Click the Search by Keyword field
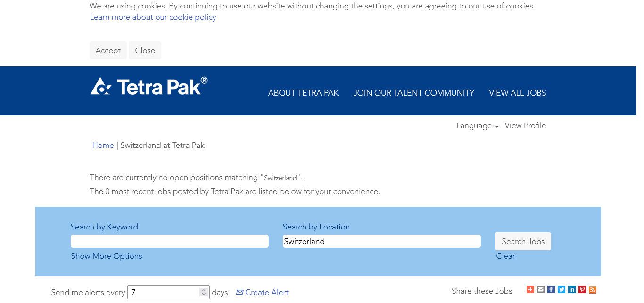Image resolution: width=644 pixels, height=303 pixels. (170, 241)
